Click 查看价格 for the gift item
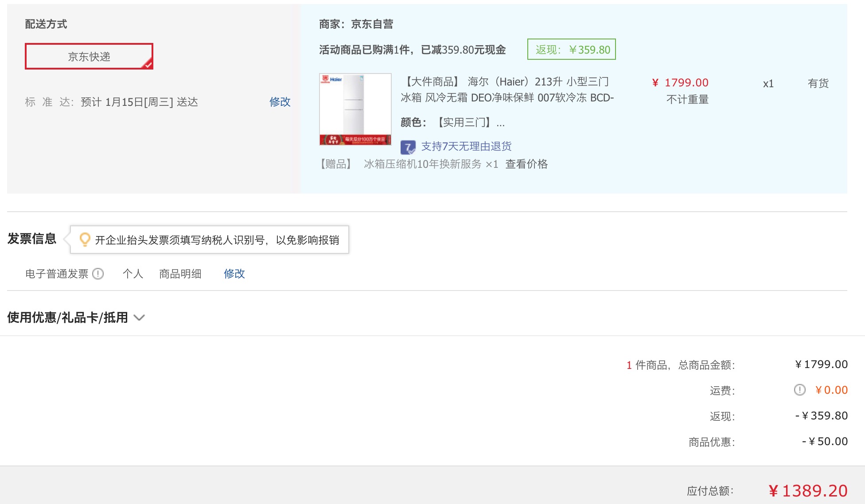The width and height of the screenshot is (865, 504). tap(526, 164)
